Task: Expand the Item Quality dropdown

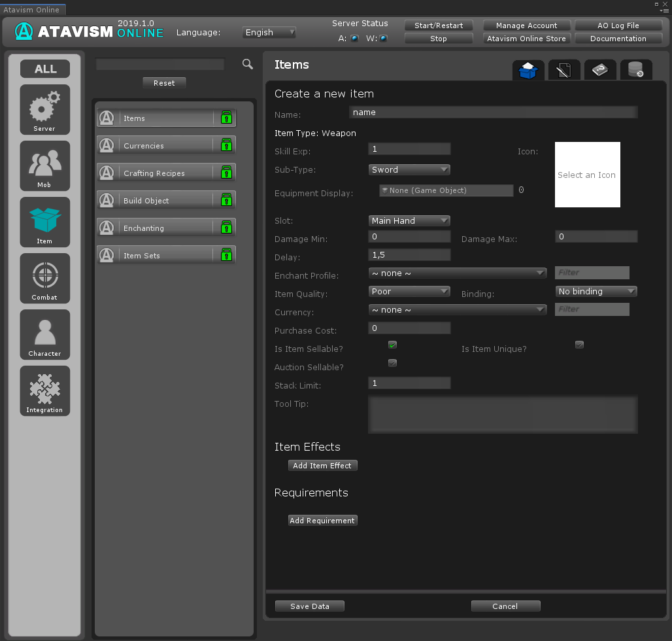Action: click(409, 291)
